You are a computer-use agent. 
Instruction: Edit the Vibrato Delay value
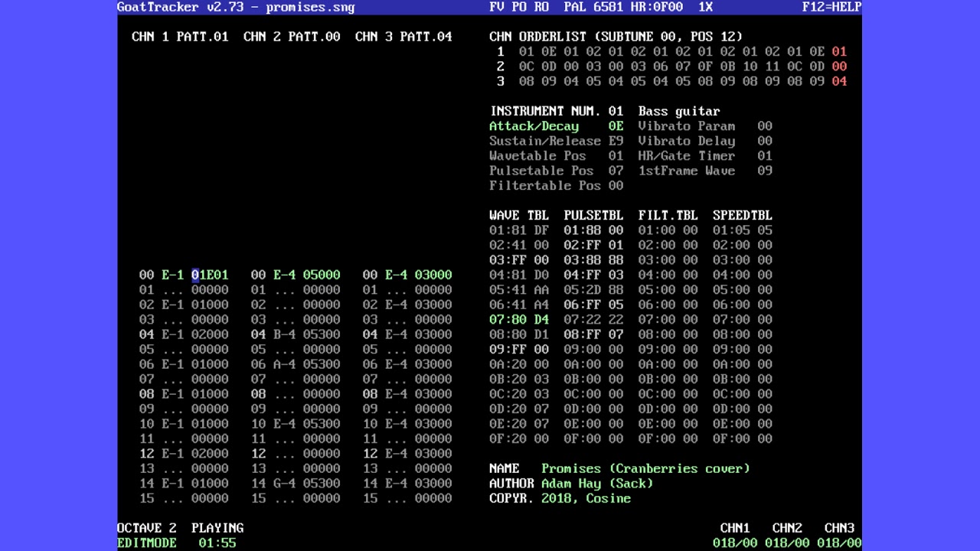765,141
